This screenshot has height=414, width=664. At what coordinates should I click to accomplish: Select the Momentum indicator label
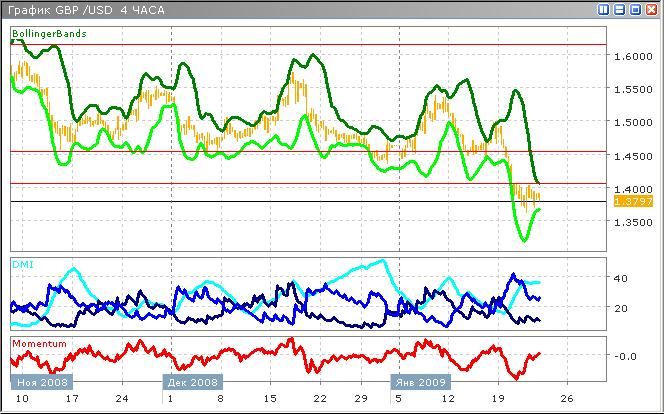click(x=39, y=343)
